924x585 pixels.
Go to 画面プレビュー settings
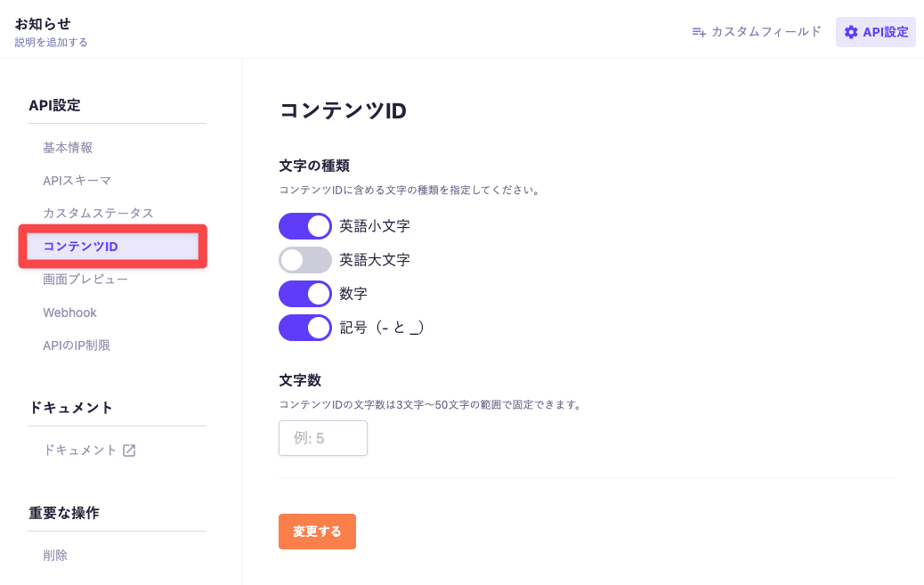(84, 280)
